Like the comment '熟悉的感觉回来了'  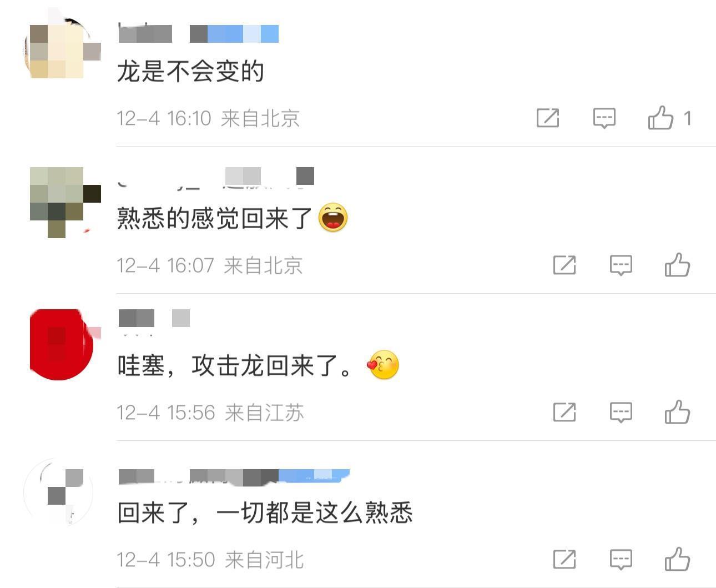click(677, 265)
